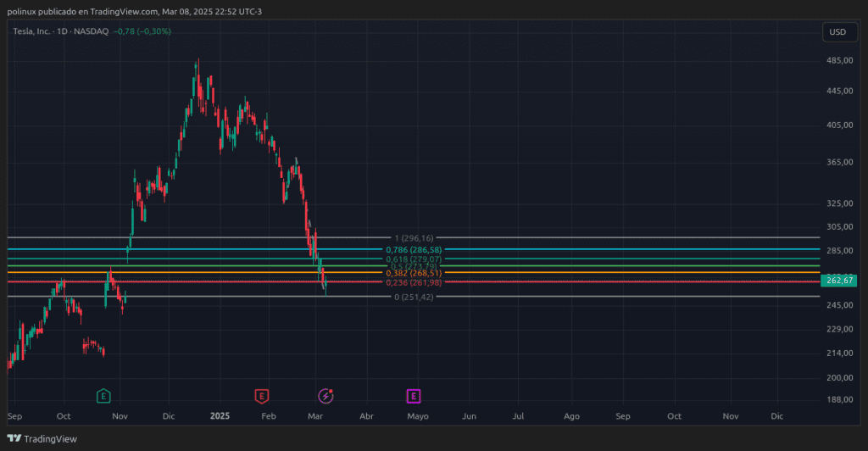Open the purple lightning event marker
Image resolution: width=868 pixels, height=451 pixels.
pos(325,396)
